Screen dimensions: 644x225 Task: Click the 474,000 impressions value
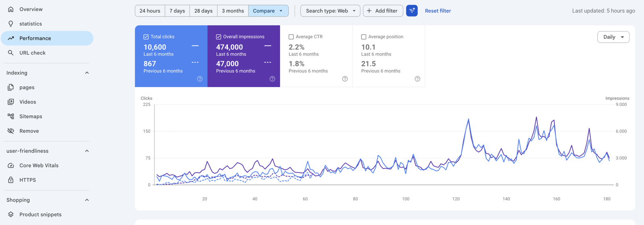coord(229,47)
